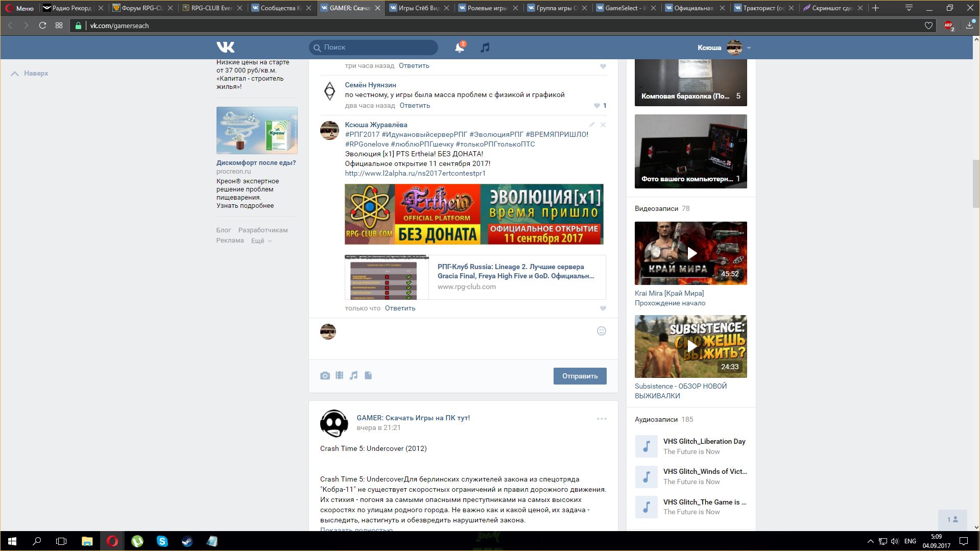980x551 pixels.
Task: Switch to RPG-CLUB Even tab
Action: 212,8
